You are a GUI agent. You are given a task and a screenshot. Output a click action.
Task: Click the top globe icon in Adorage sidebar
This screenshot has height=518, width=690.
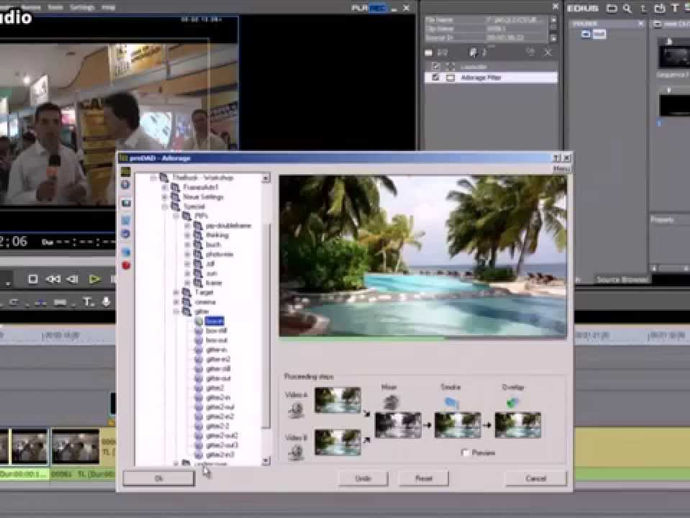point(125,184)
